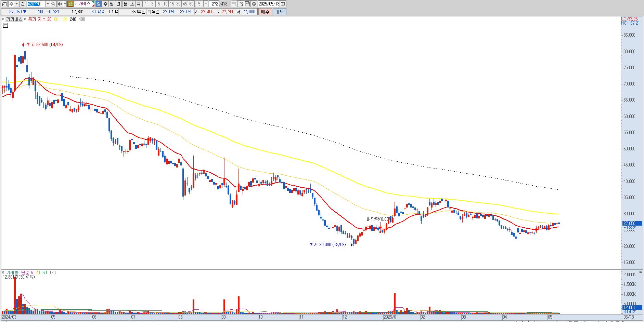Click the panel layout toggle icon
The image size is (644, 322).
point(4,4)
